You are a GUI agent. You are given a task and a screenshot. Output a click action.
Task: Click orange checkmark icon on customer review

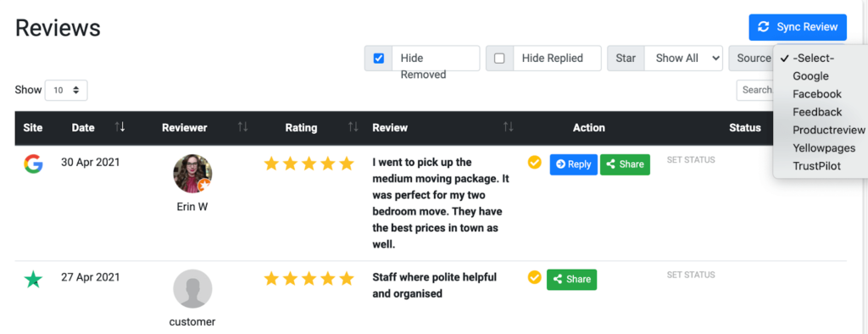pyautogui.click(x=534, y=277)
